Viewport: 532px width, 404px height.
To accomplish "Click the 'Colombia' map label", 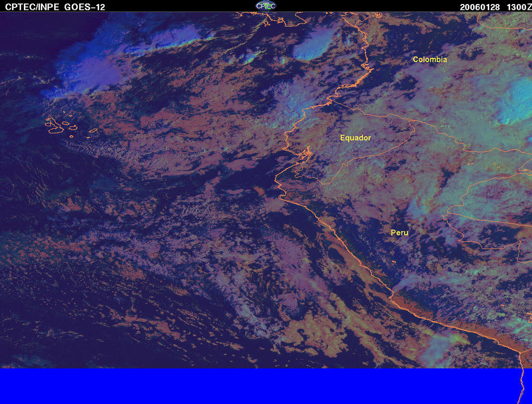I will 430,60.
